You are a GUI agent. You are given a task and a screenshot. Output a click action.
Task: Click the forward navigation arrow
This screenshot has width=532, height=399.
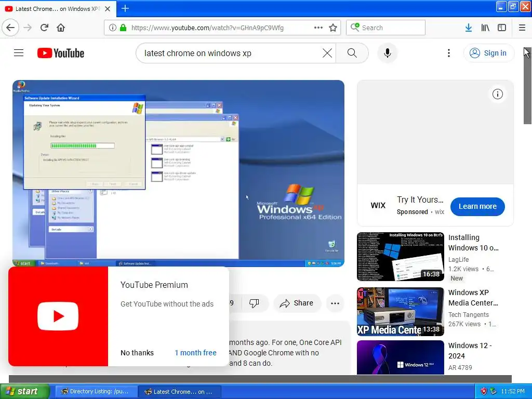[28, 28]
